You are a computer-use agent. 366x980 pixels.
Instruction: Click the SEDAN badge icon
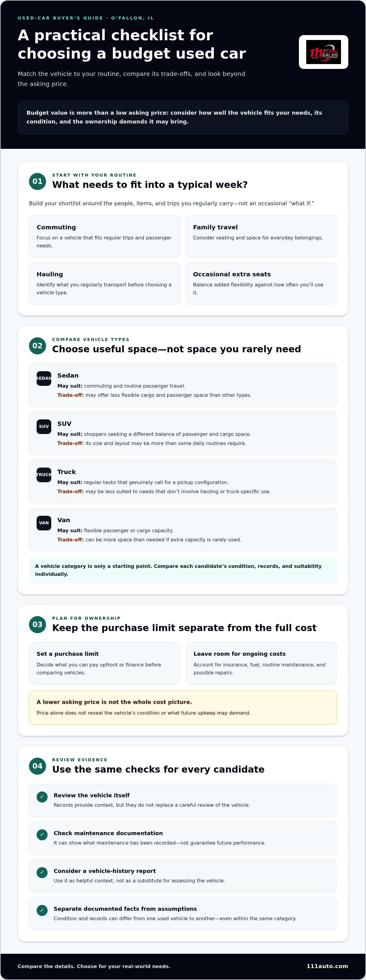coord(44,378)
